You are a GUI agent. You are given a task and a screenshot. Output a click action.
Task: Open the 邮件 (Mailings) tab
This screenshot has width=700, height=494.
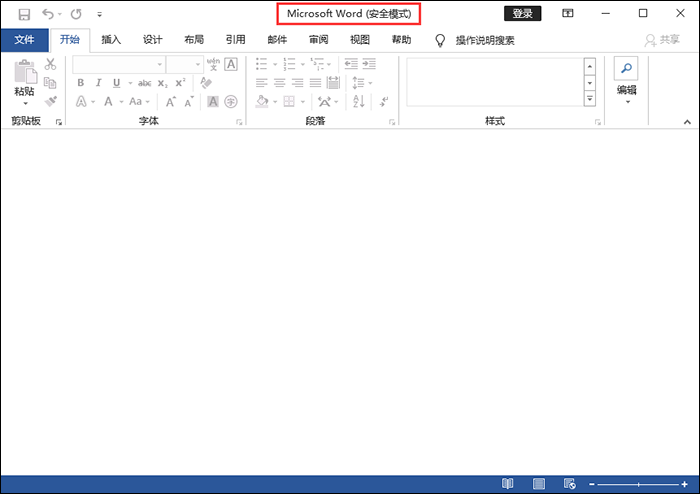[277, 40]
